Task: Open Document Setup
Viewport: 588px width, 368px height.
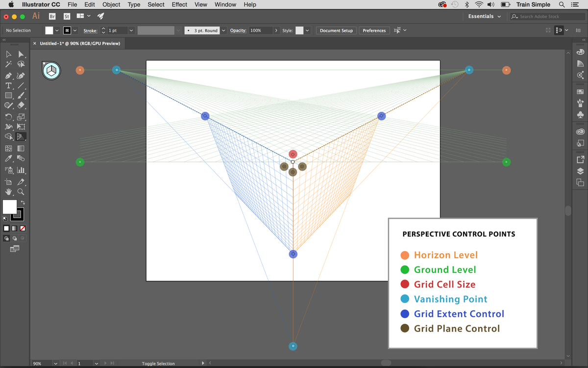Action: (336, 30)
